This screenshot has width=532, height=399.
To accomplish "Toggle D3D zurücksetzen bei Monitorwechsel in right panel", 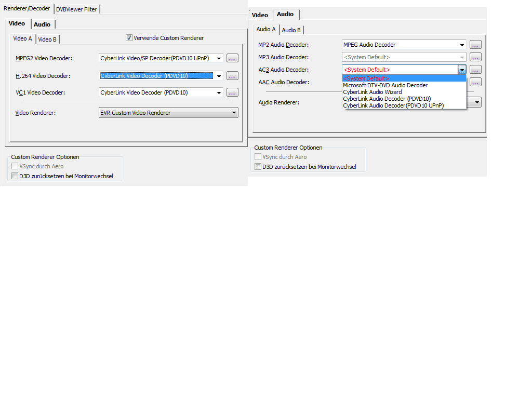I will coord(258,167).
